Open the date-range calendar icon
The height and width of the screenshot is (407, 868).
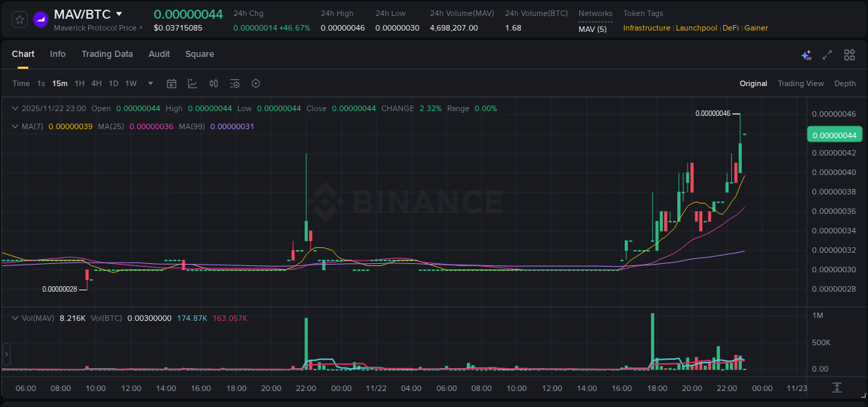pos(172,83)
